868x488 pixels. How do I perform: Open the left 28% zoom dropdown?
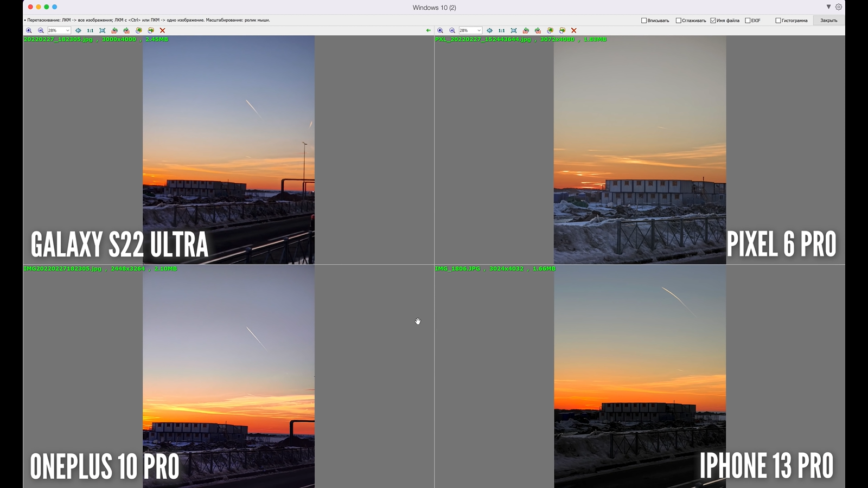click(x=67, y=30)
